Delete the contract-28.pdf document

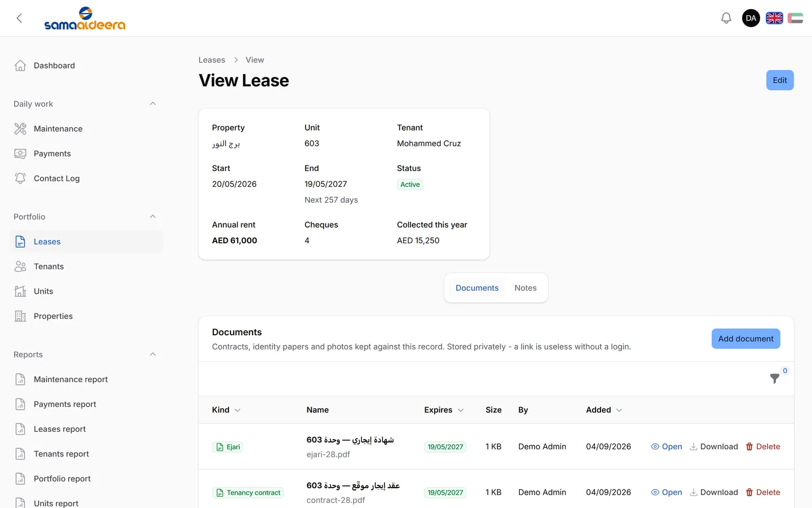pyautogui.click(x=763, y=492)
